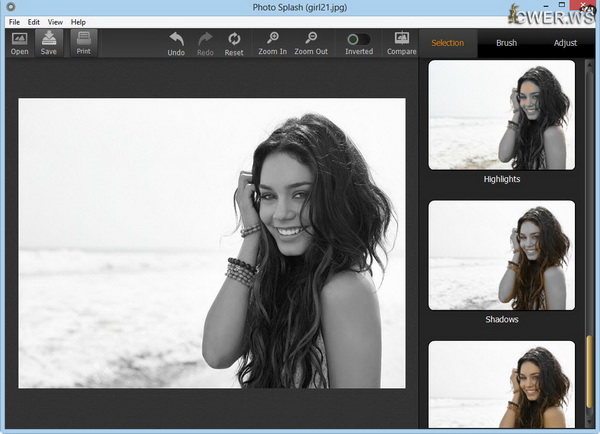The image size is (600, 434).
Task: Click the presets panel scrollbar thumb
Action: [590, 371]
